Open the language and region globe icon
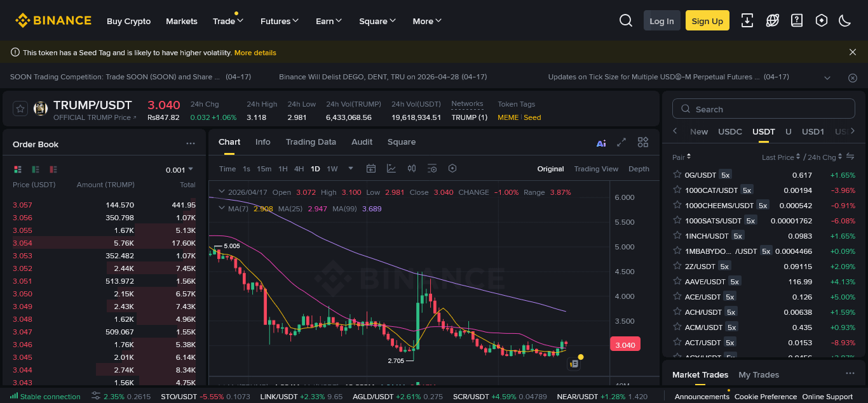 point(773,20)
